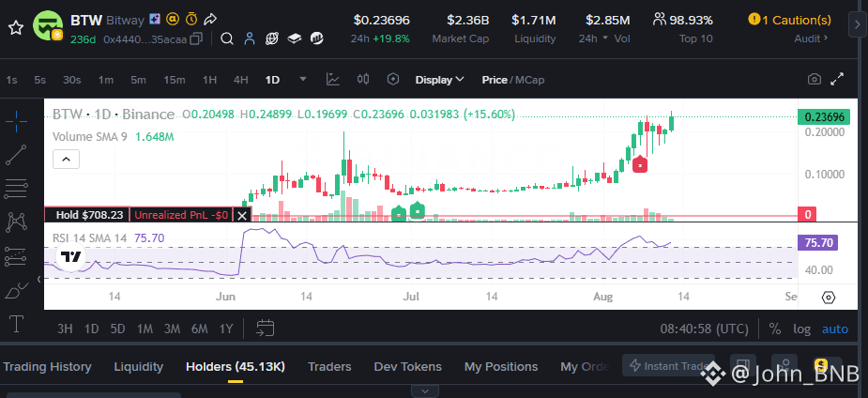Set chart range to 3H

point(65,329)
